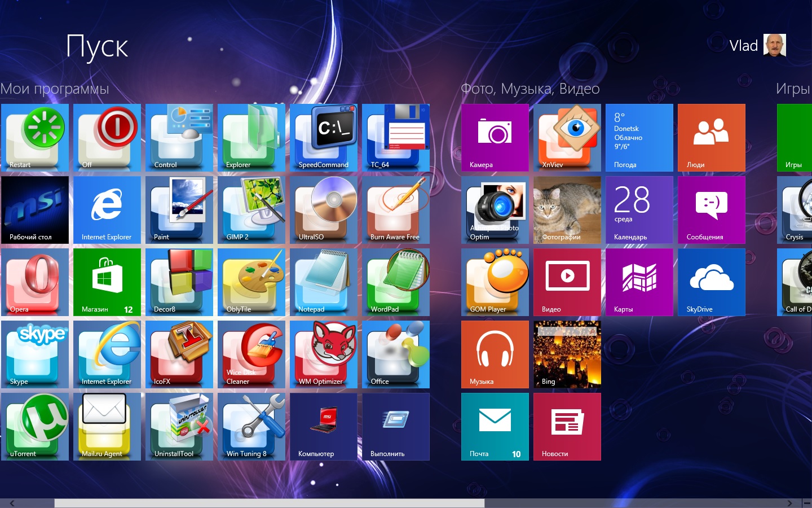Image resolution: width=812 pixels, height=508 pixels.
Task: Launch Burn Aware Free tile
Action: [396, 210]
